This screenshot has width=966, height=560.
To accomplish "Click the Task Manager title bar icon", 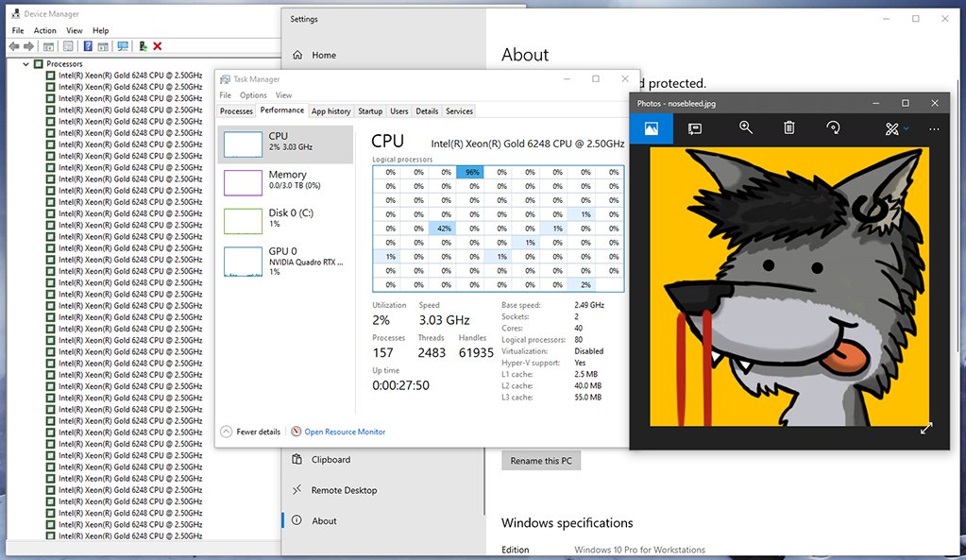I will [225, 79].
